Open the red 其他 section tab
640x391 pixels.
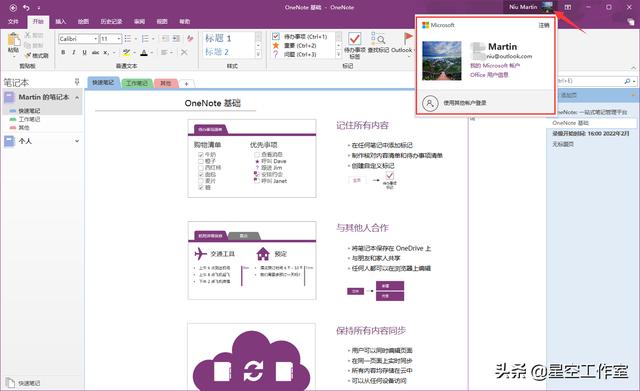[166, 83]
